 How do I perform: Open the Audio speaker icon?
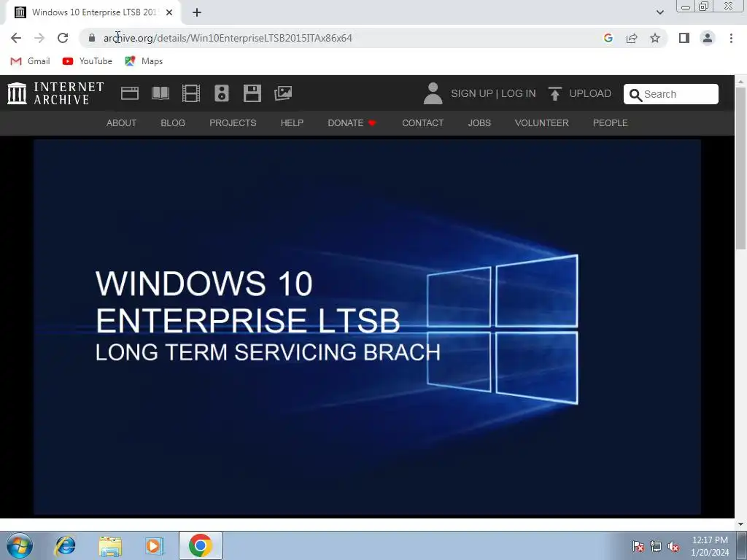[222, 93]
